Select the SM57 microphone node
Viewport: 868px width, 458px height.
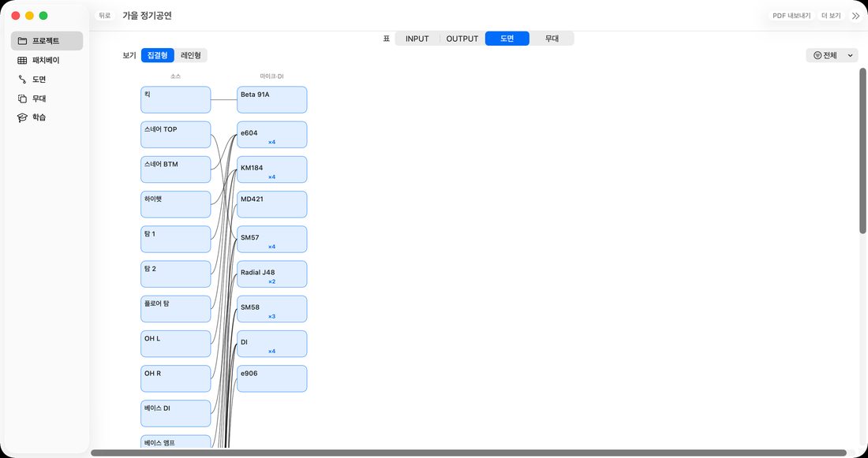coord(271,239)
